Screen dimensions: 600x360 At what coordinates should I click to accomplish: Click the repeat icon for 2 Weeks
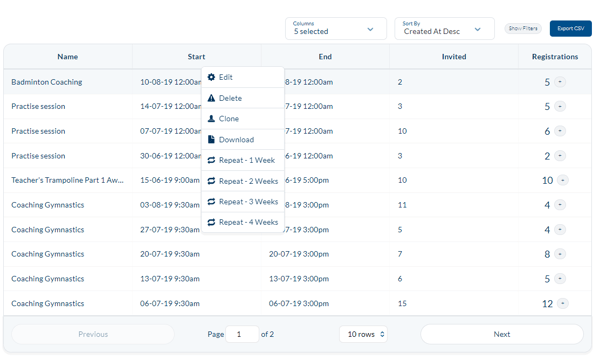pyautogui.click(x=211, y=181)
